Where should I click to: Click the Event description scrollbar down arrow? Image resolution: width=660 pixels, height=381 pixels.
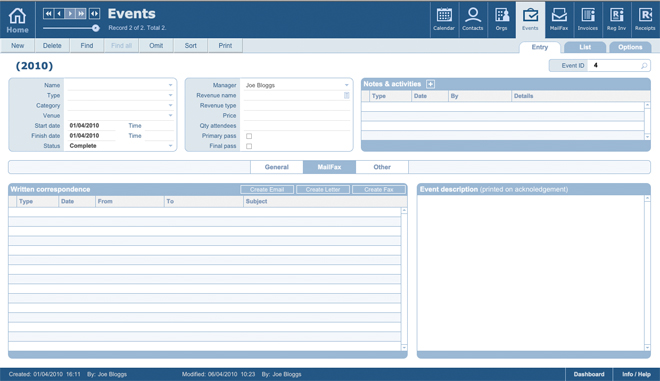(x=647, y=347)
